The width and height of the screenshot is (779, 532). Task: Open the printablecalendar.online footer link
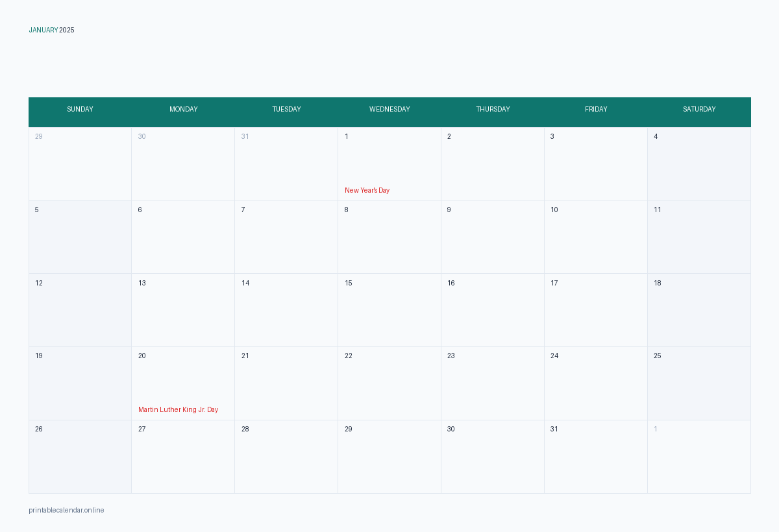click(66, 510)
